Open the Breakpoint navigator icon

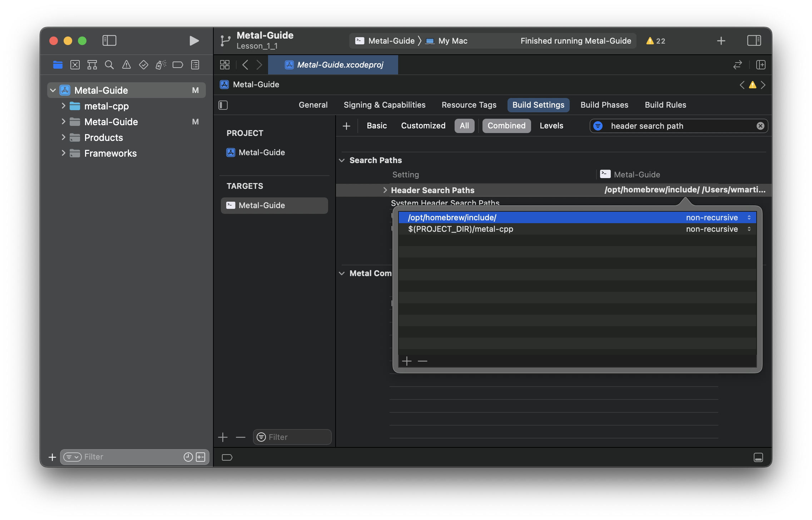(178, 65)
